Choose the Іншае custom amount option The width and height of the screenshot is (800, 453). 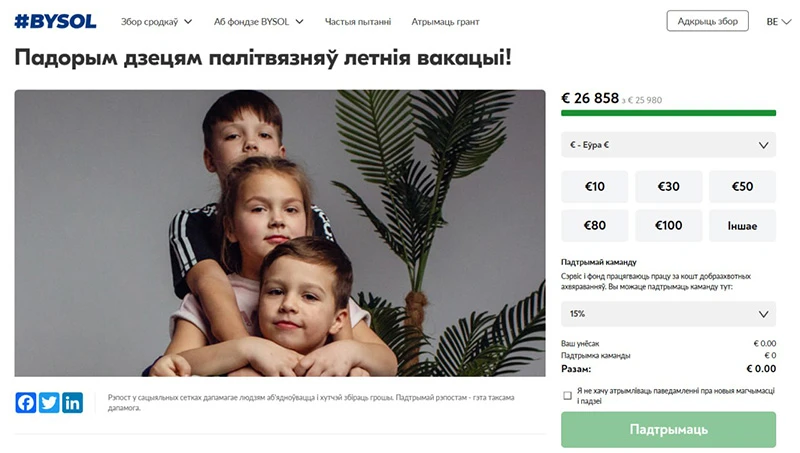click(x=742, y=225)
